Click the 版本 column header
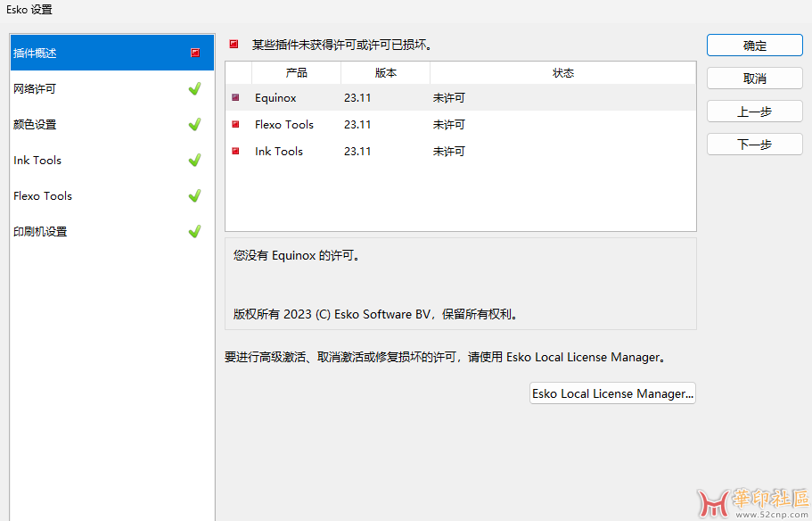This screenshot has height=521, width=812. 385,73
